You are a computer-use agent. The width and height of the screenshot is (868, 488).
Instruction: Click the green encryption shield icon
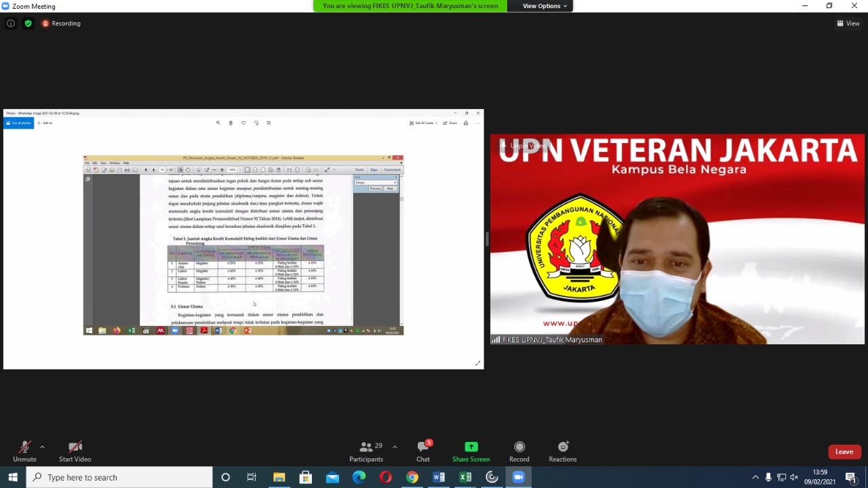click(x=28, y=23)
